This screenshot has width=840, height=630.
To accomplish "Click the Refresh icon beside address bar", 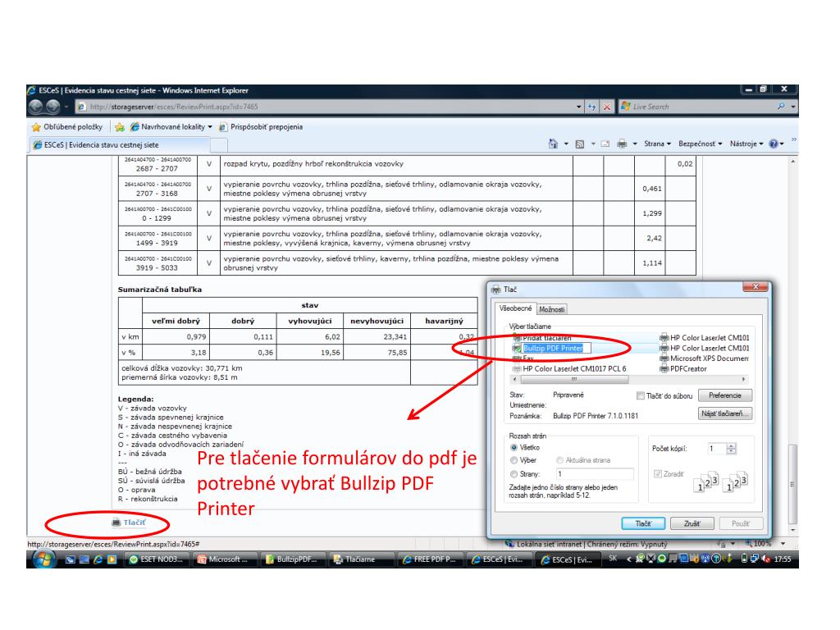I will coord(591,107).
